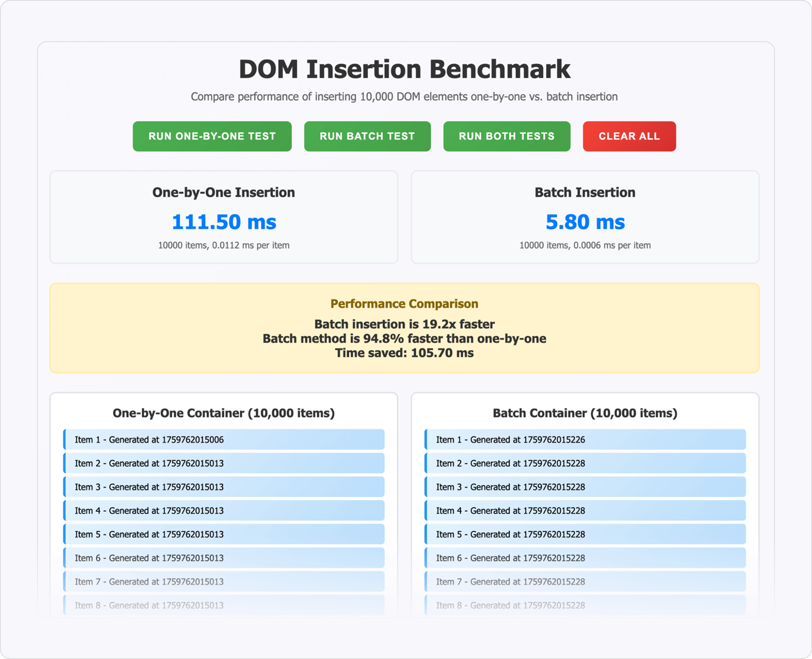This screenshot has height=659, width=812.
Task: Pick Item 4 in Batch Container
Action: tap(585, 511)
